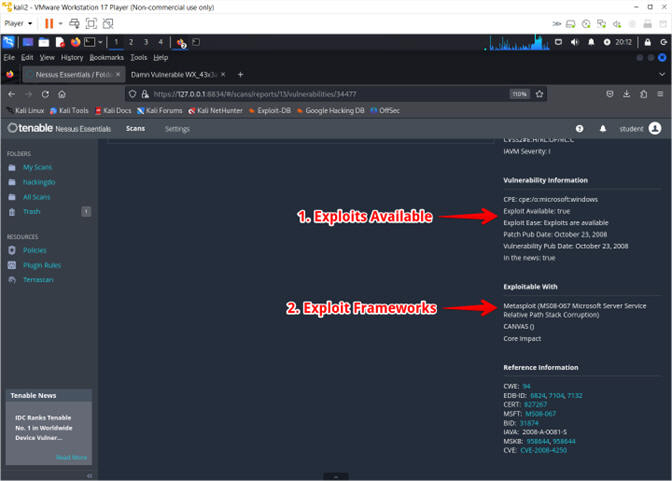Send Ctrl+Alt+Del to the VM

(74, 23)
